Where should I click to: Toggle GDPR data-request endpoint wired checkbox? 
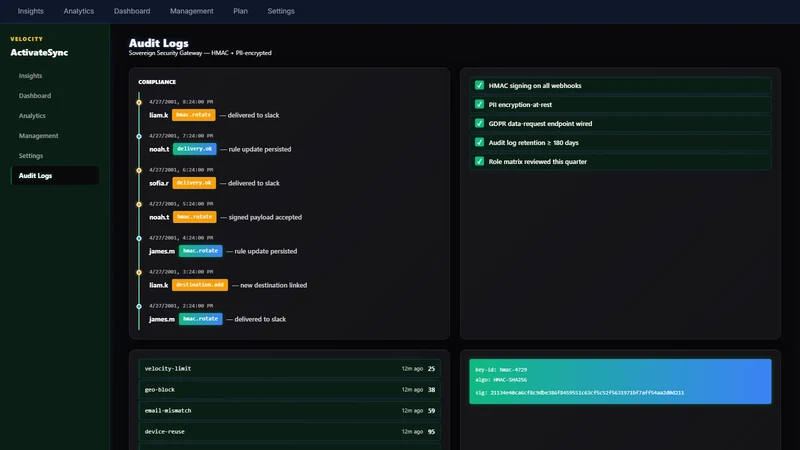[479, 123]
